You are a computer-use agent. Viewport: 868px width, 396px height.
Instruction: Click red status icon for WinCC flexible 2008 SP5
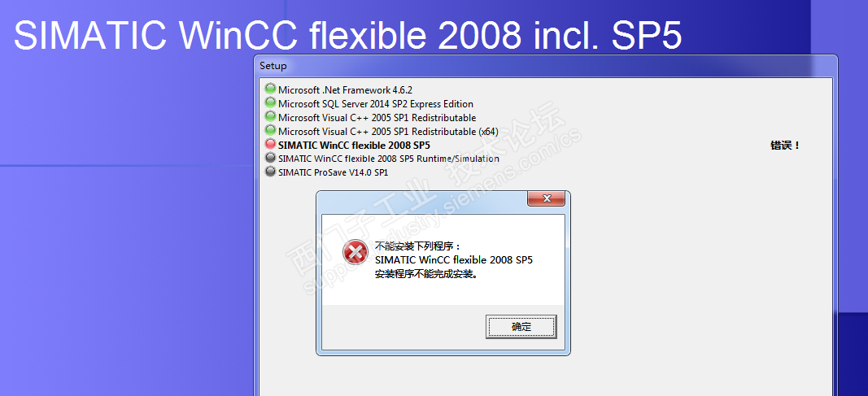pyautogui.click(x=270, y=144)
